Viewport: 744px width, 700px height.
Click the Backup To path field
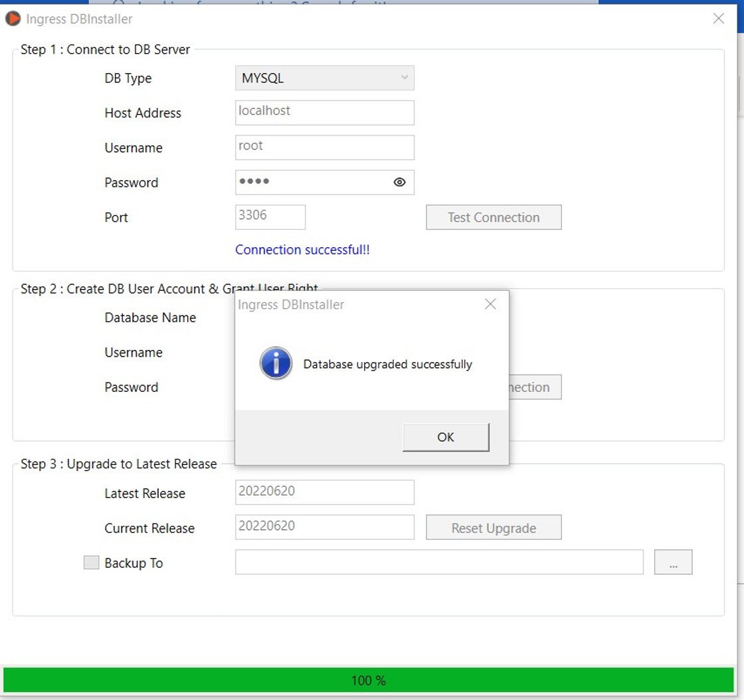pyautogui.click(x=439, y=562)
